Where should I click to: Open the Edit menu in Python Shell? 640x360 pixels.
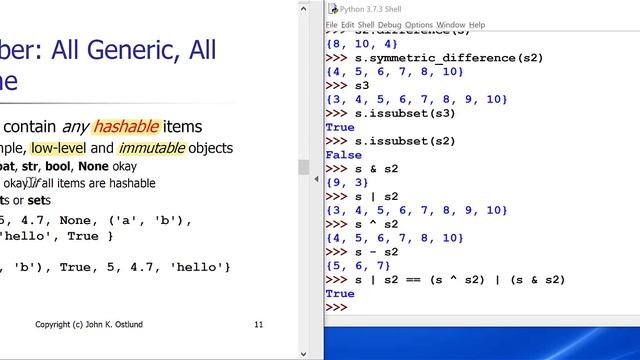click(x=347, y=25)
